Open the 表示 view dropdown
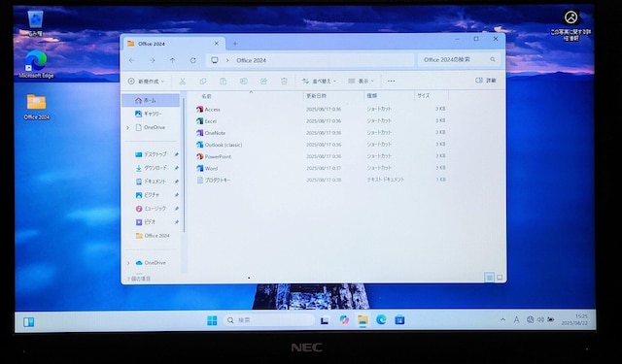The width and height of the screenshot is (622, 364). pos(361,82)
